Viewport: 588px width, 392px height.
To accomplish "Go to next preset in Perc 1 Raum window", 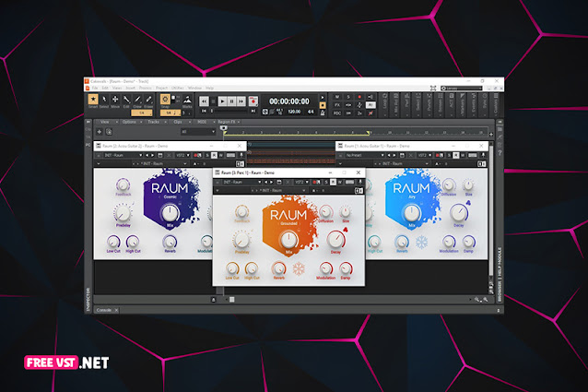I will click(272, 182).
